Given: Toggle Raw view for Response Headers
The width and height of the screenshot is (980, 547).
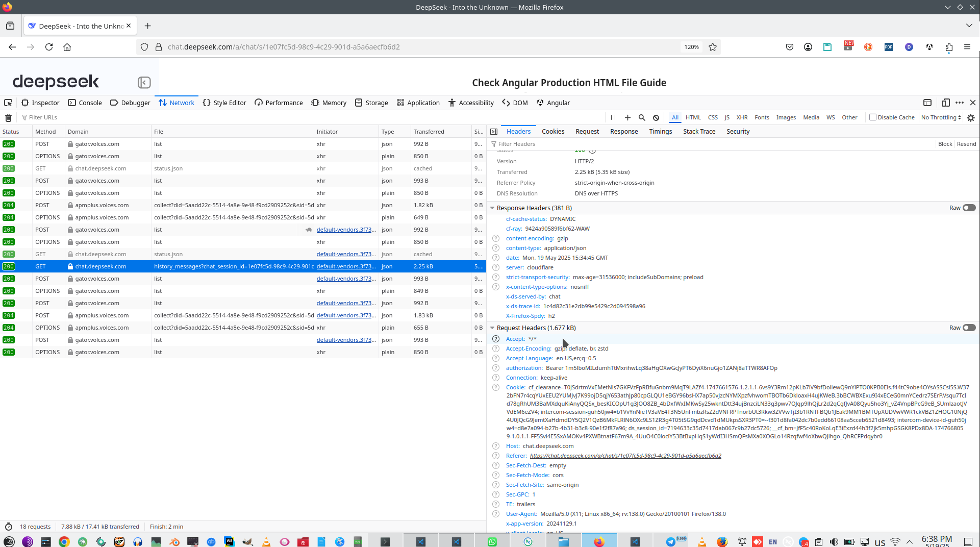Looking at the screenshot, I should click(x=969, y=208).
